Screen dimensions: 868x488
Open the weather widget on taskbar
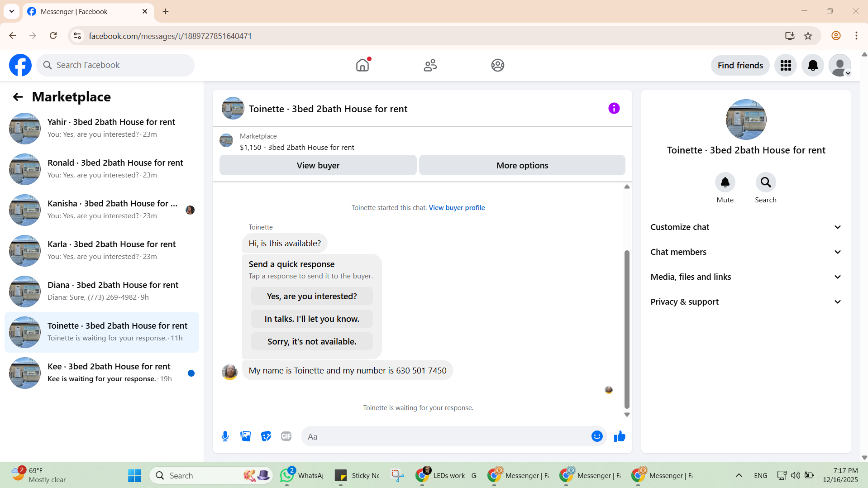(39, 475)
